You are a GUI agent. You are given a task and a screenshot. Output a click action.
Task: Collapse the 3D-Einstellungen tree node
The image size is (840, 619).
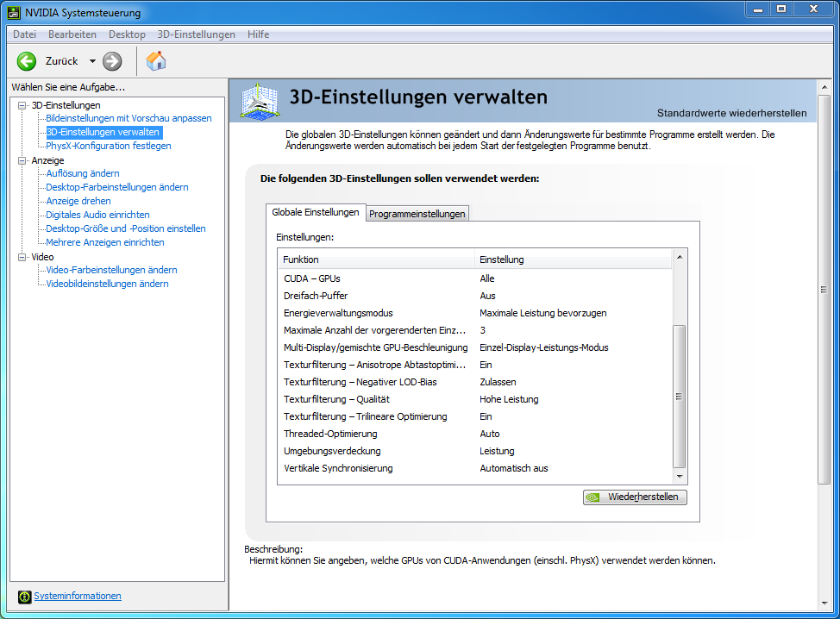22,105
